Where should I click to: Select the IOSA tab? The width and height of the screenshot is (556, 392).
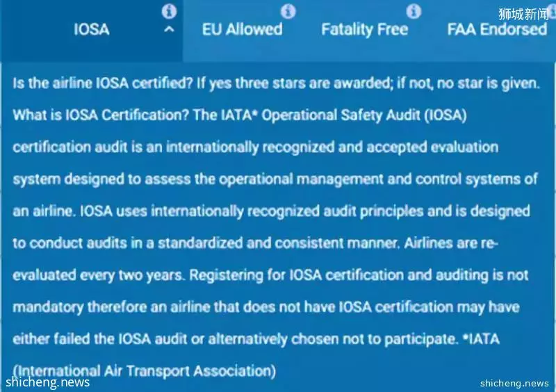click(92, 29)
